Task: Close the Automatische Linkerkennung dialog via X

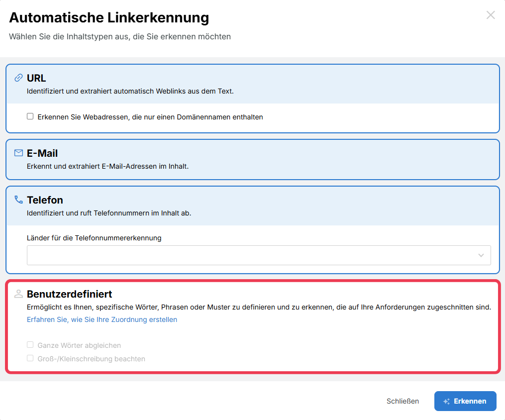Action: click(x=491, y=15)
